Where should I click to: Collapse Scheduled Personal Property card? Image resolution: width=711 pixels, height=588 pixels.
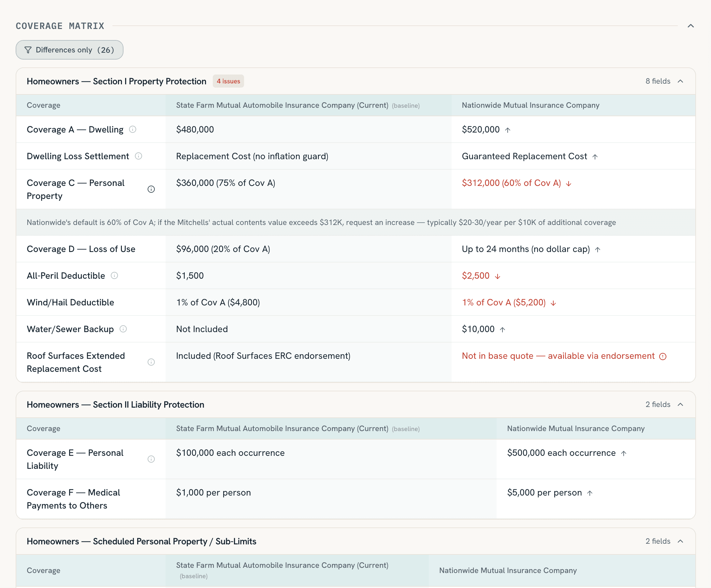[x=680, y=541]
